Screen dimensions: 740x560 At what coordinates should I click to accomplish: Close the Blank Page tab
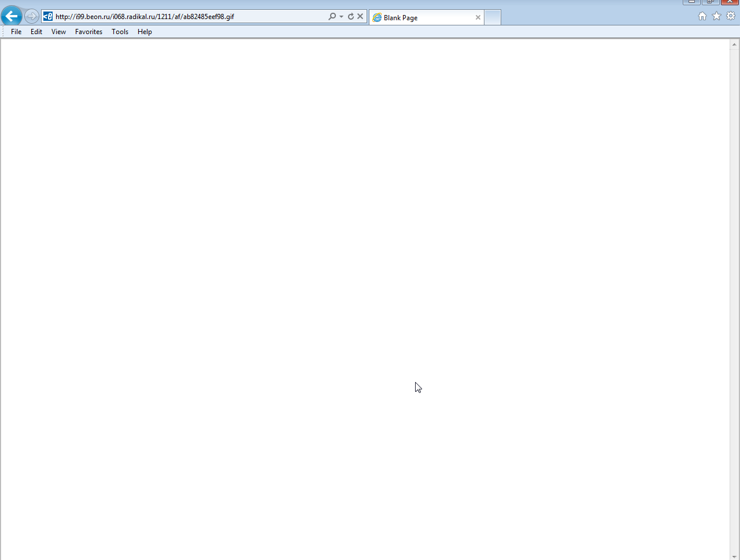tap(478, 17)
